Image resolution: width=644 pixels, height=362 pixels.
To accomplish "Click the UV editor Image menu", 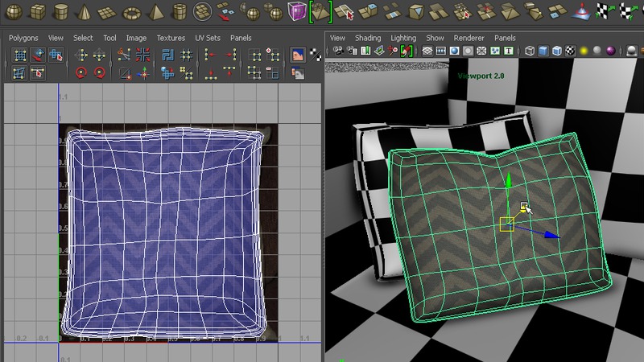I will (x=136, y=38).
